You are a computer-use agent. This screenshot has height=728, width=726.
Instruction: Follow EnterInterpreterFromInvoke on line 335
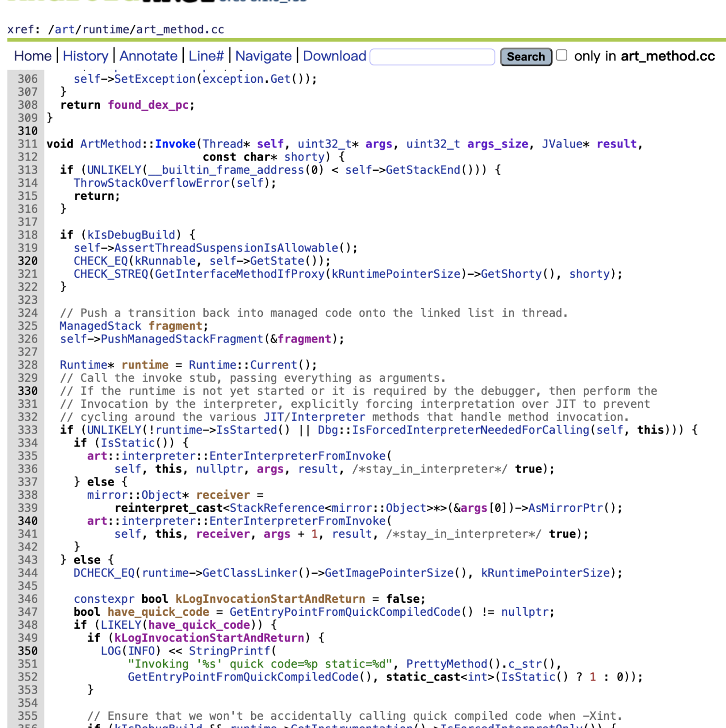pos(298,456)
